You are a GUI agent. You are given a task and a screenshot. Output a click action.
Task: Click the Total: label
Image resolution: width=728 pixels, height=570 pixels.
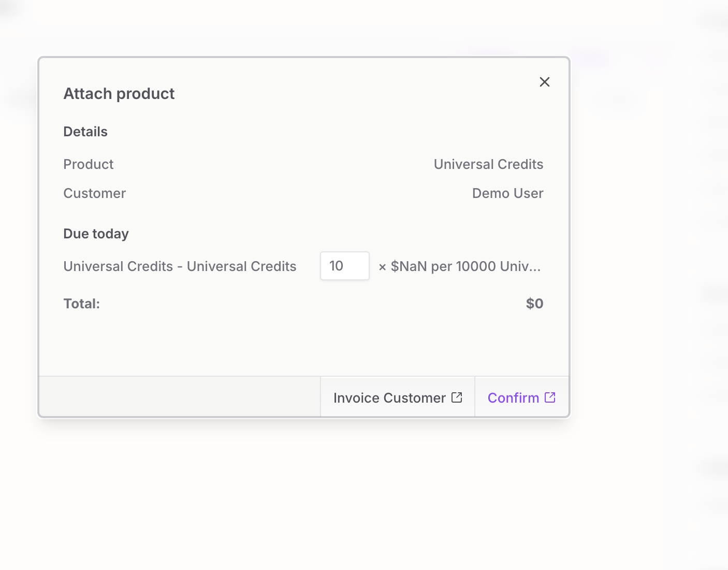[82, 304]
